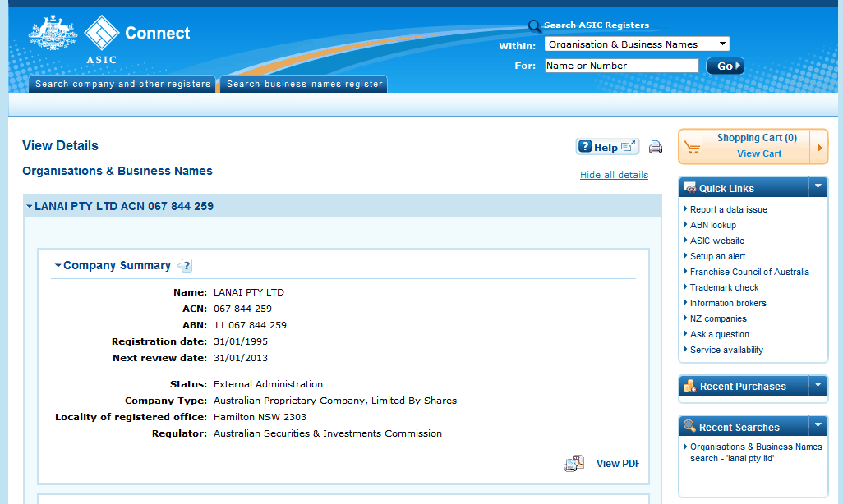
Task: Collapse the LANAI PTY LTD details panel
Action: click(x=29, y=205)
